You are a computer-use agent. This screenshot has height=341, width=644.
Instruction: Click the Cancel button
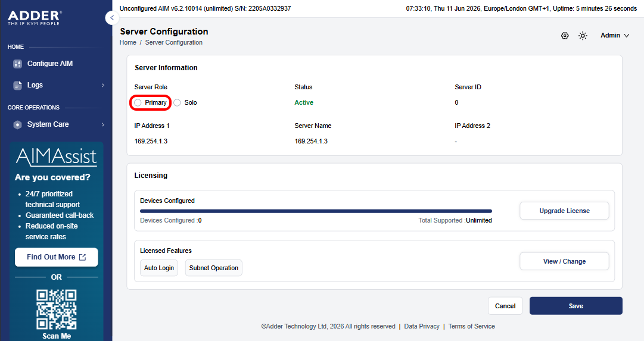[505, 306]
